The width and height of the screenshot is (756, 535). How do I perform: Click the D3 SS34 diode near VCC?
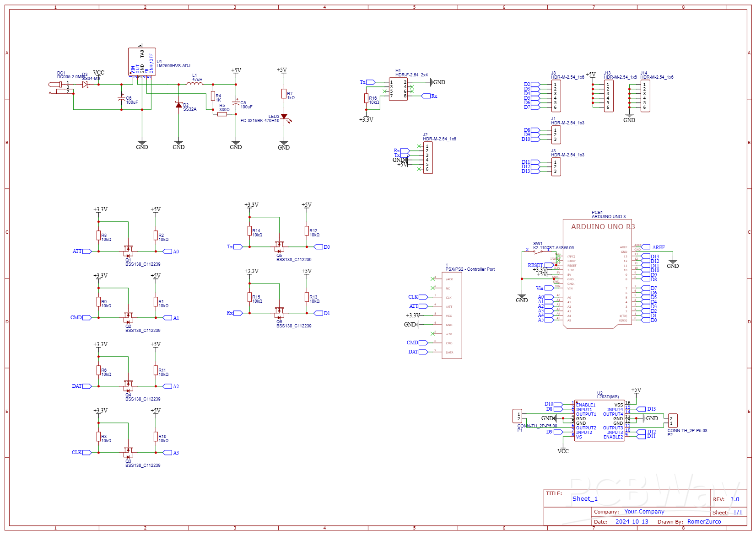[85, 85]
